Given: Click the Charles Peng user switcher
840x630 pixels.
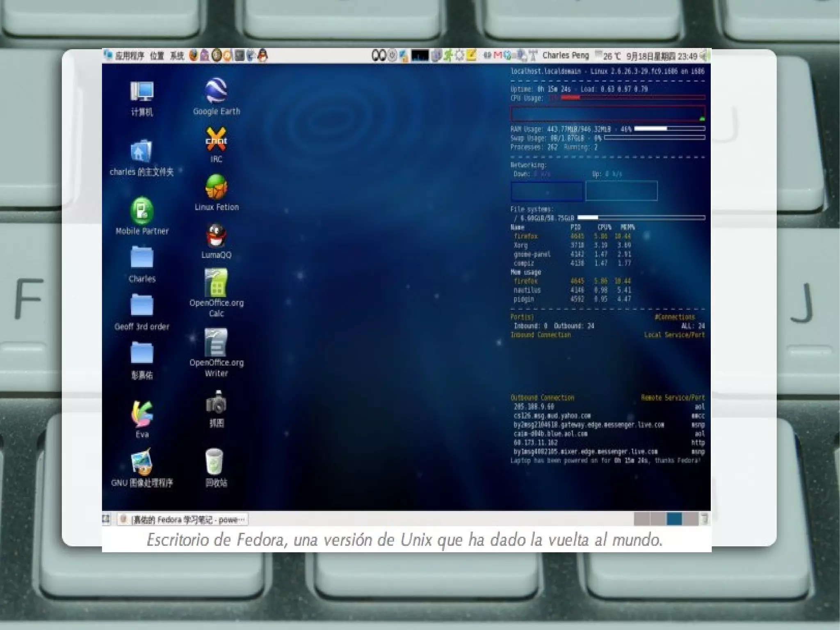Looking at the screenshot, I should pyautogui.click(x=565, y=55).
